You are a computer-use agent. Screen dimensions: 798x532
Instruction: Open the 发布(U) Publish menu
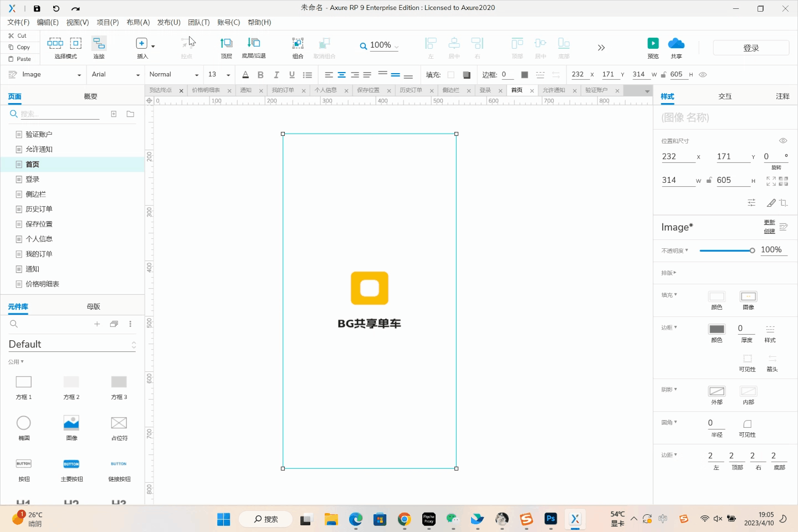click(x=168, y=22)
